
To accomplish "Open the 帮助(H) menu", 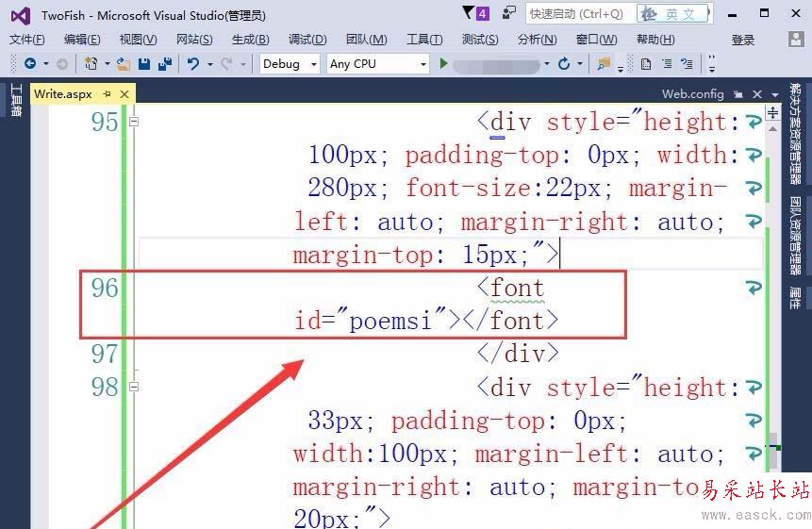I will (655, 40).
